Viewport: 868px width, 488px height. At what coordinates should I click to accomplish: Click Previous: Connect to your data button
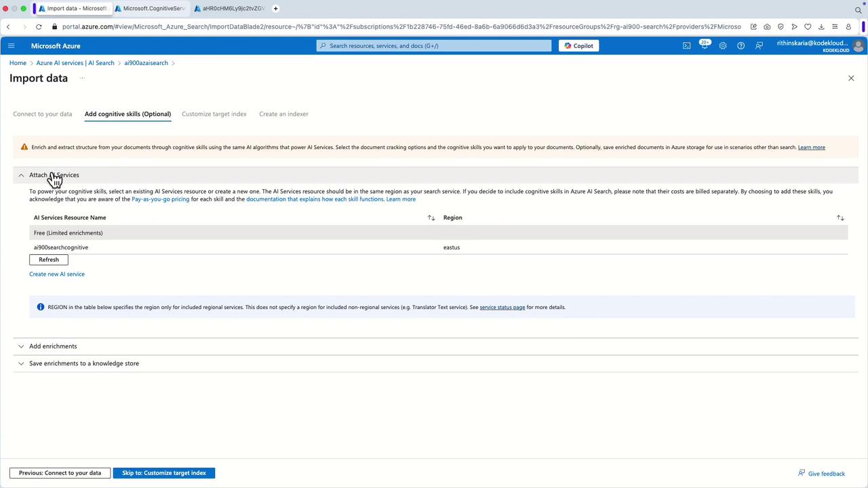pyautogui.click(x=60, y=473)
